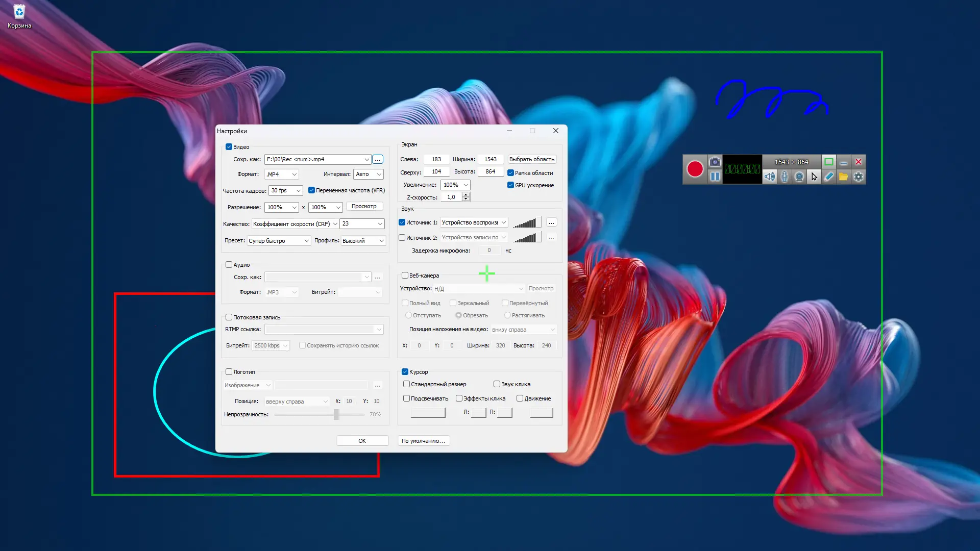The width and height of the screenshot is (980, 551).
Task: Expand the Частота кадров 30 fps dropdown
Action: [x=286, y=190]
